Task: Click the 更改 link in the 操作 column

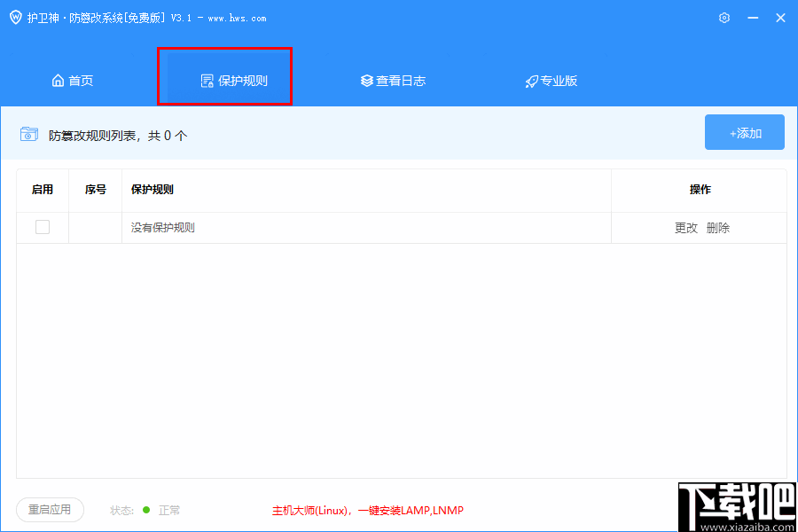Action: tap(685, 227)
